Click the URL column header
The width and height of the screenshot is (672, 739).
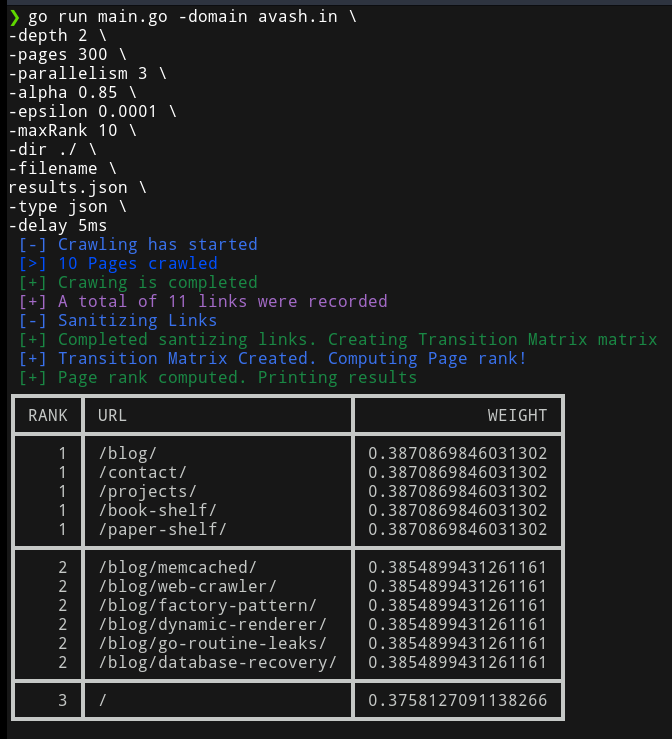(112, 416)
